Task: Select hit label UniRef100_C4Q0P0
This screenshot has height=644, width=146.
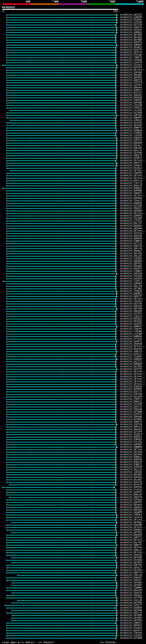Action: [131, 329]
